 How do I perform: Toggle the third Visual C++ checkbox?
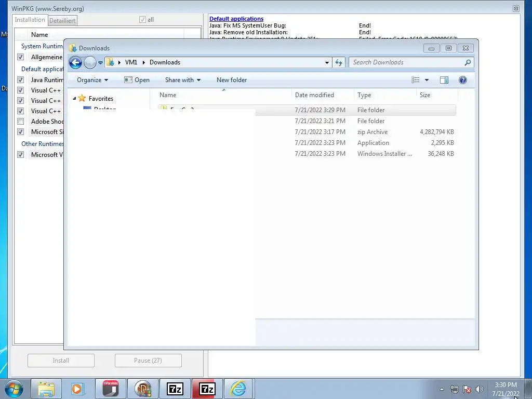(x=20, y=111)
